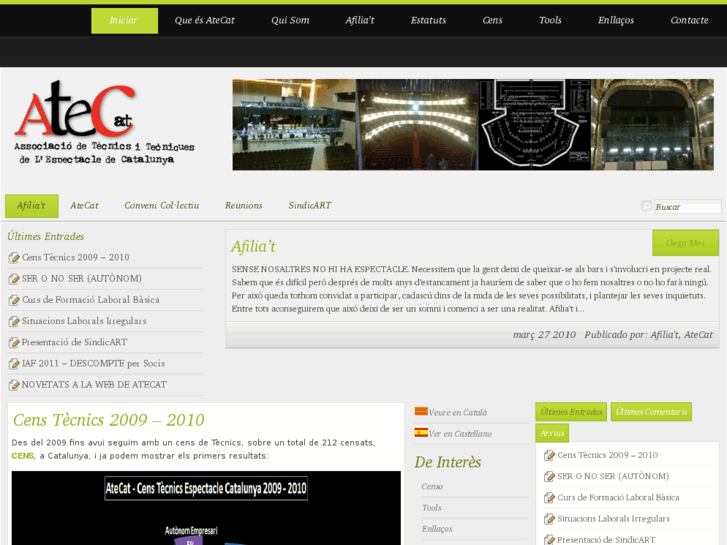Screen dimensions: 727x545
Task: Click the Llegir Mes button
Action: [x=685, y=243]
